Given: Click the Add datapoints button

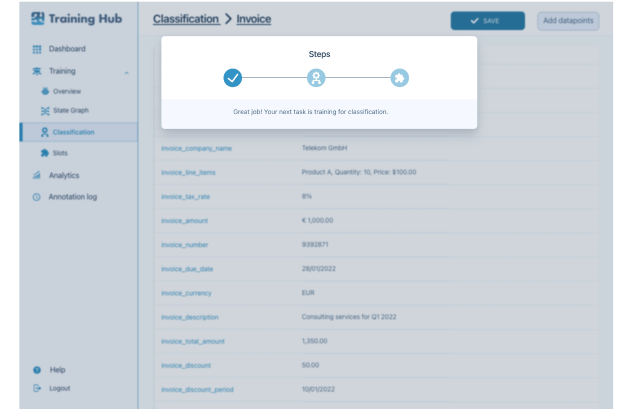Looking at the screenshot, I should pyautogui.click(x=568, y=20).
